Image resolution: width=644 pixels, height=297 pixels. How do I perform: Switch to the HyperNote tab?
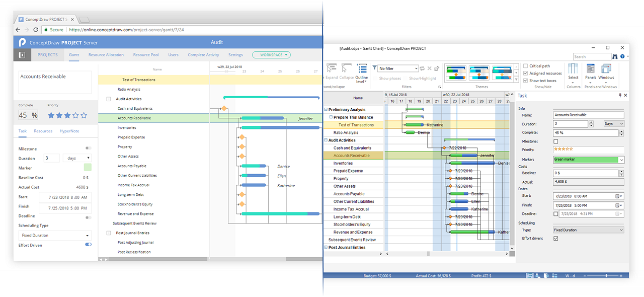pyautogui.click(x=70, y=131)
